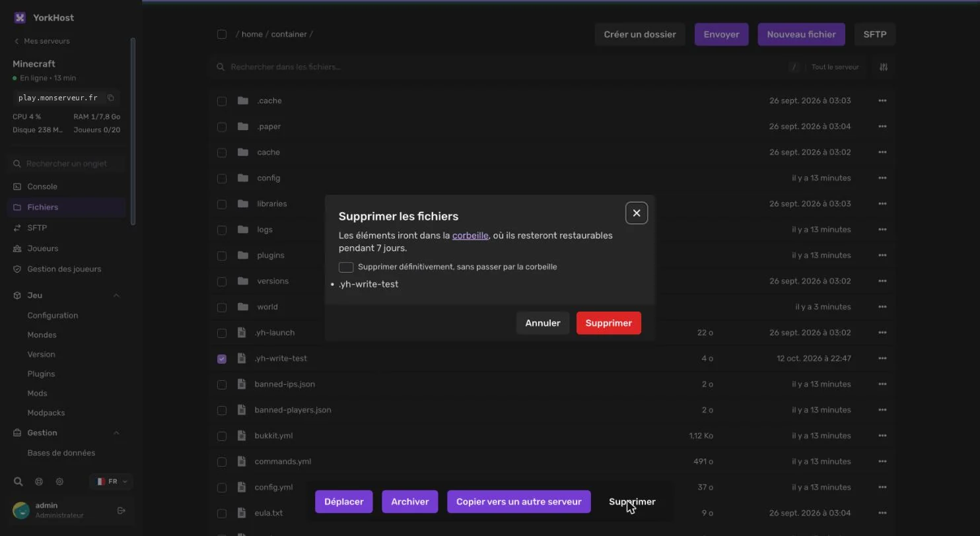
Task: Click the Mes serveurs back arrow
Action: pyautogui.click(x=17, y=41)
